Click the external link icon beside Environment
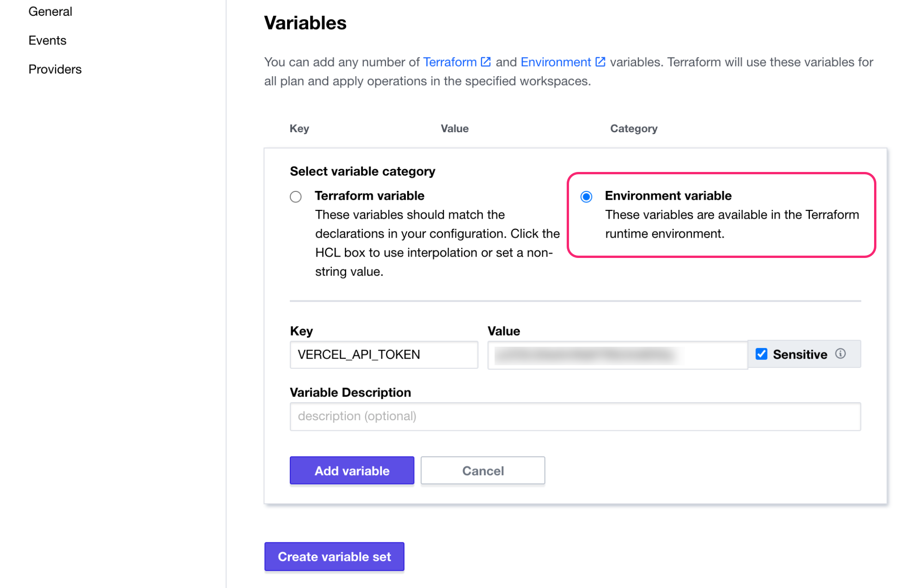This screenshot has width=924, height=588. (x=600, y=61)
